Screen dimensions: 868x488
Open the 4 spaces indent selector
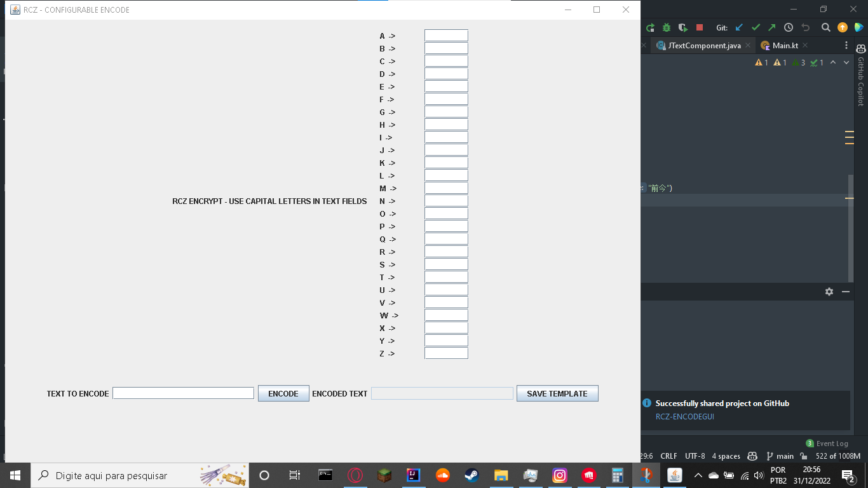point(726,456)
